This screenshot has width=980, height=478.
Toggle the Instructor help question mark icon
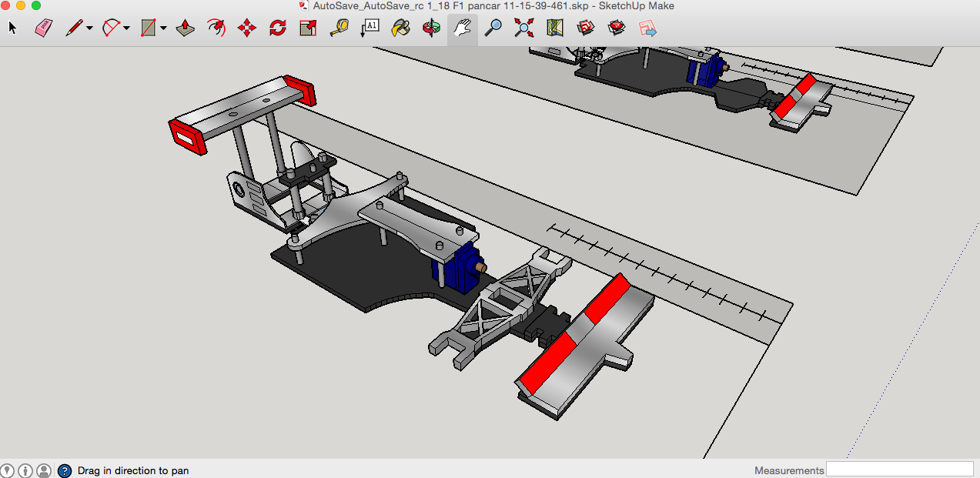(x=65, y=470)
